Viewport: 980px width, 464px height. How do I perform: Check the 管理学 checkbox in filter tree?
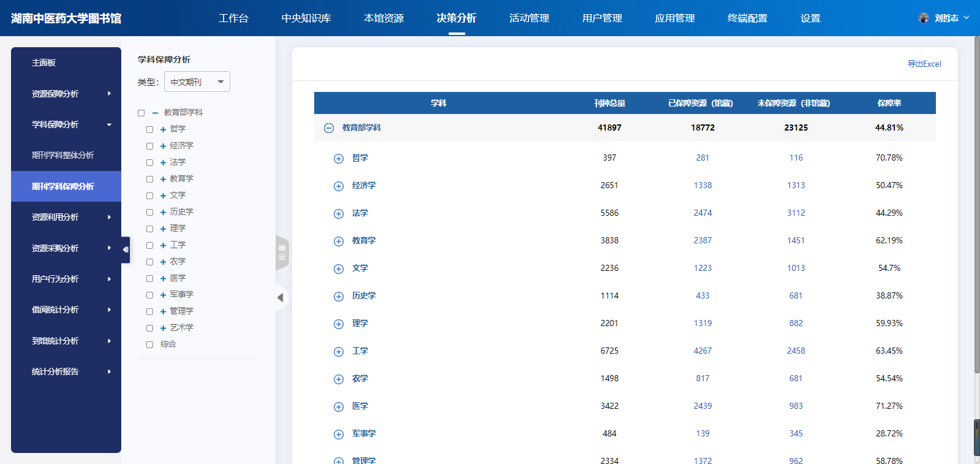point(149,311)
